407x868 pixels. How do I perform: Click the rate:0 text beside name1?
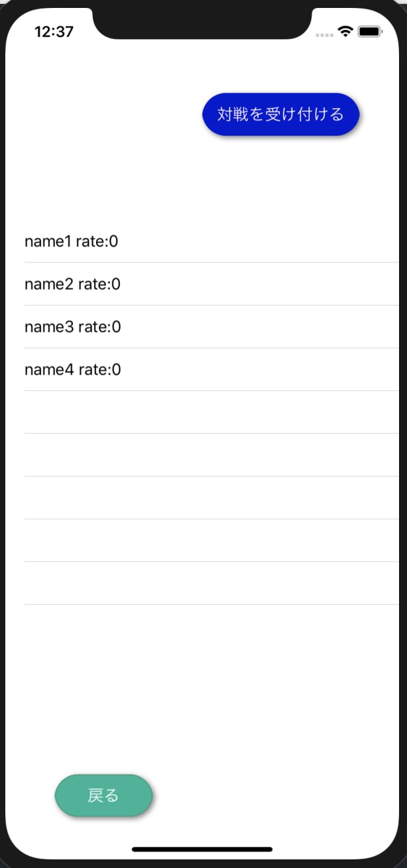point(97,241)
